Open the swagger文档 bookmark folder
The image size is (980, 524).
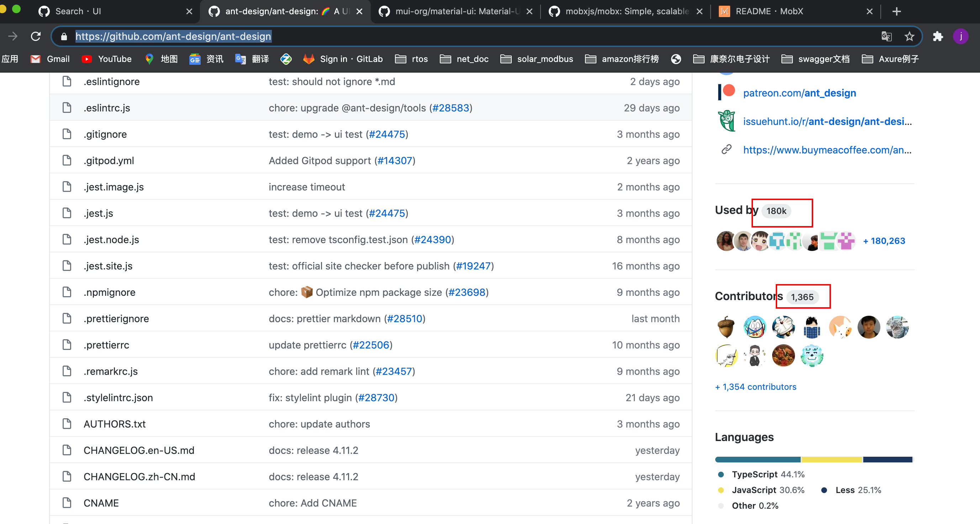click(x=815, y=59)
